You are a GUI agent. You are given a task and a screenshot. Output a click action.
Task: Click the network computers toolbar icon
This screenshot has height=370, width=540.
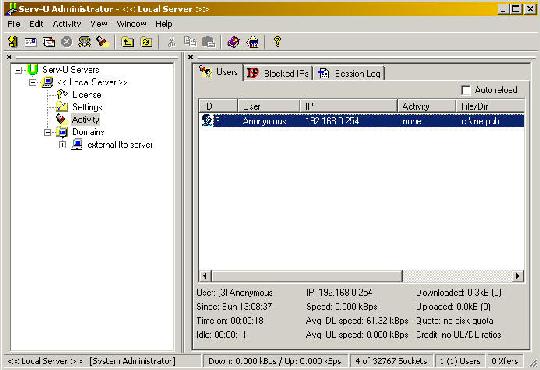tap(84, 42)
